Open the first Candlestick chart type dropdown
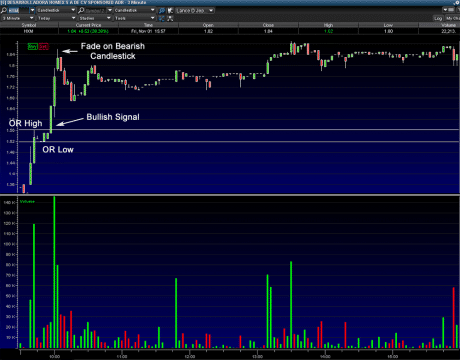The image size is (460, 360). click(x=56, y=10)
